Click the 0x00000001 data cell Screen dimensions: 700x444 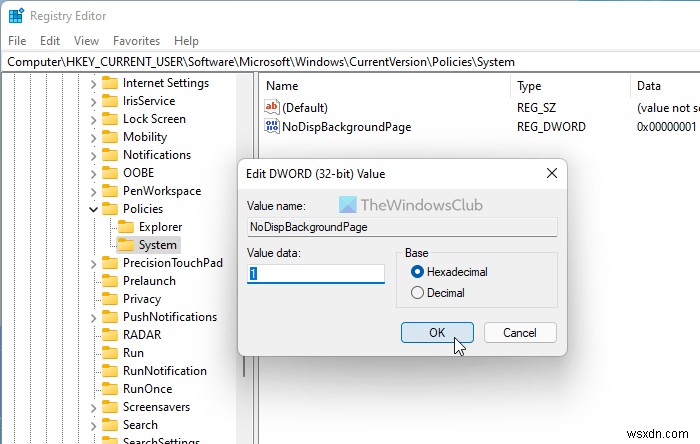click(667, 127)
